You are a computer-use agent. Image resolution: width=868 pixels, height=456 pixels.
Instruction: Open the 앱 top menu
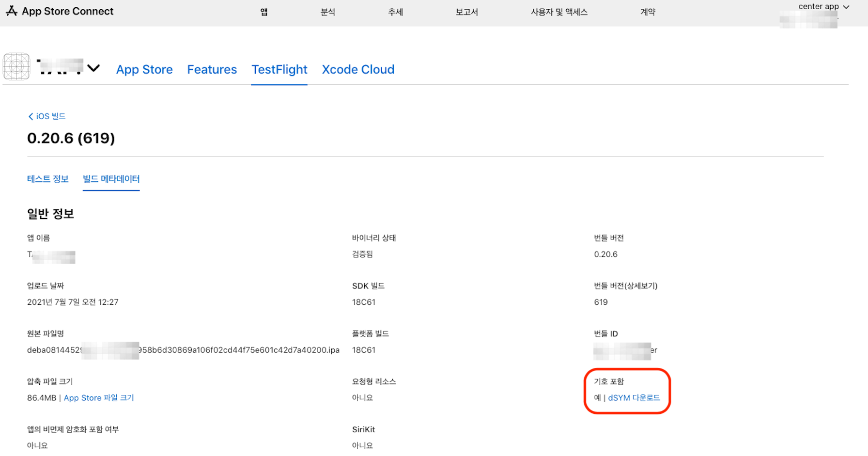click(x=264, y=12)
